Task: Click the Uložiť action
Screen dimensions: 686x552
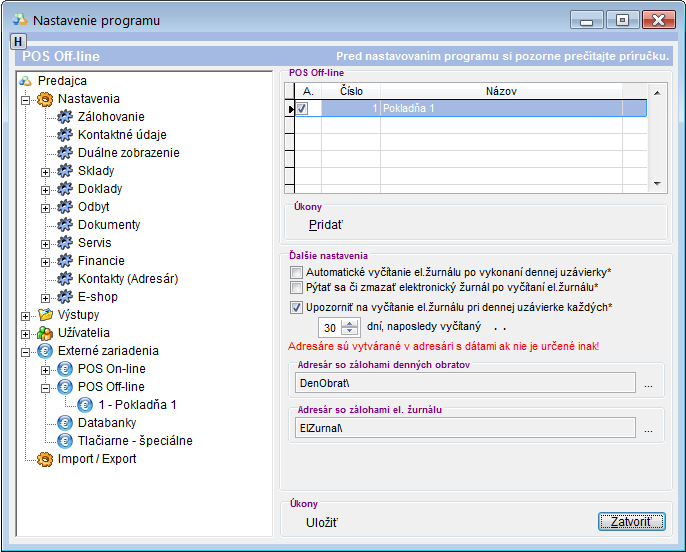Action: click(322, 521)
